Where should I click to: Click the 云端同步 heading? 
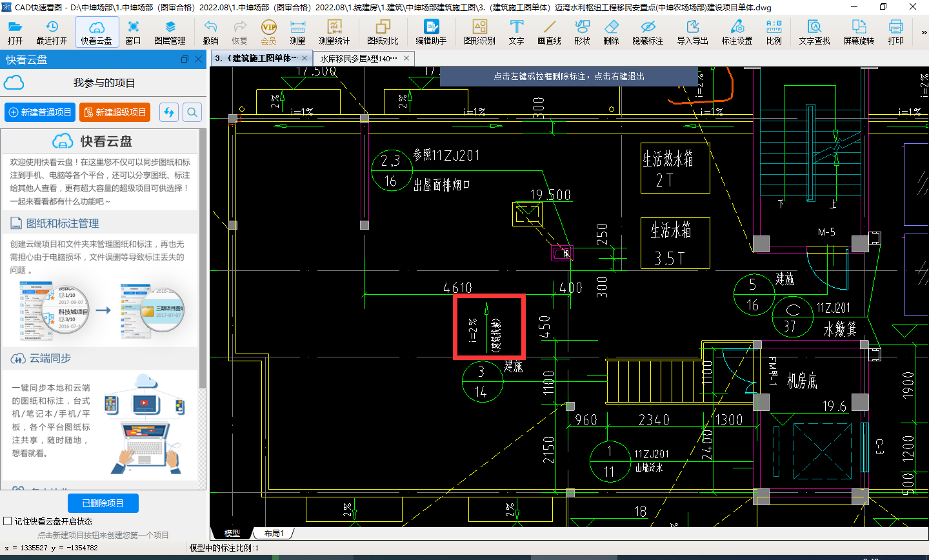point(50,358)
